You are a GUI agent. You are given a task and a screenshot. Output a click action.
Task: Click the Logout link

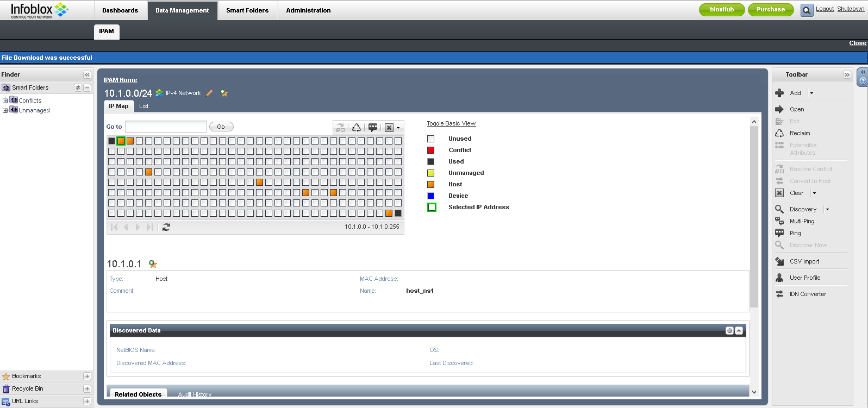(x=825, y=9)
